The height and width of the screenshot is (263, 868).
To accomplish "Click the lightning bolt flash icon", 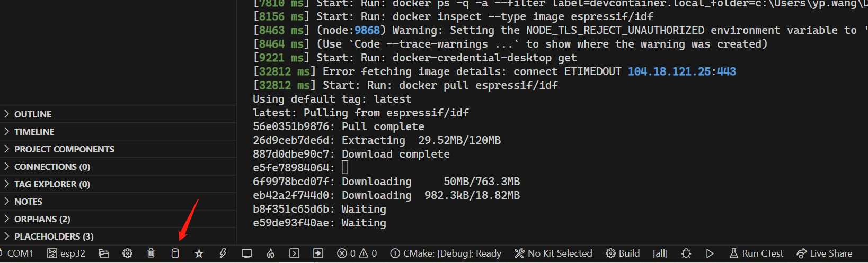I will (x=223, y=253).
